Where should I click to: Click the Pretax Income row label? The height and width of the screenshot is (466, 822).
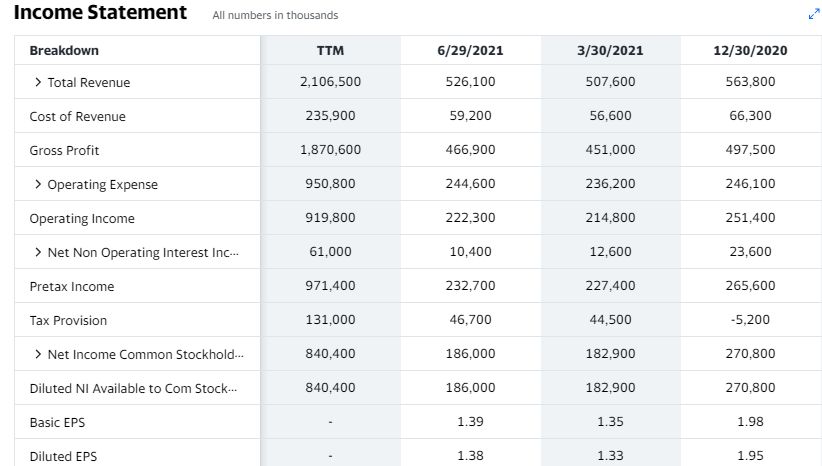coord(72,287)
